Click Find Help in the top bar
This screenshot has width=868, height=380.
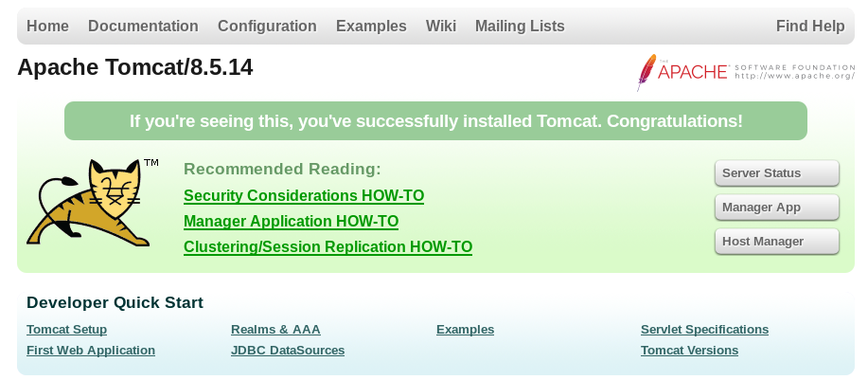tap(810, 27)
